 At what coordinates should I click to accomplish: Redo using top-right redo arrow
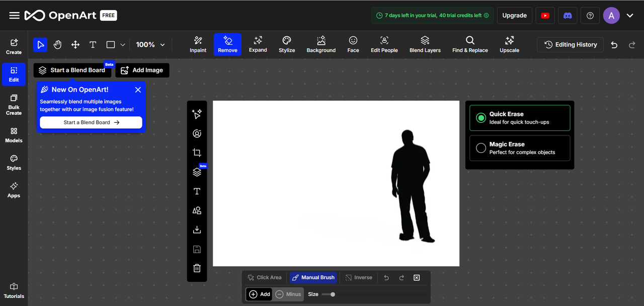tap(632, 45)
